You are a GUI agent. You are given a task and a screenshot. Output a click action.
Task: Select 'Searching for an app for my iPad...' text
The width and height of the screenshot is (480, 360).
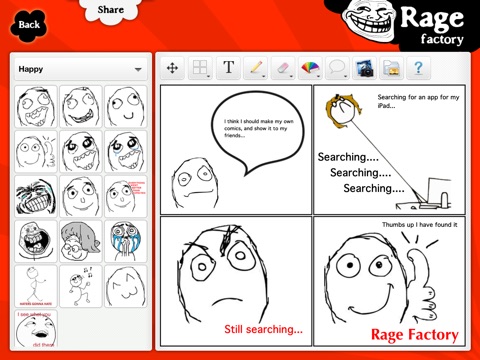click(418, 101)
